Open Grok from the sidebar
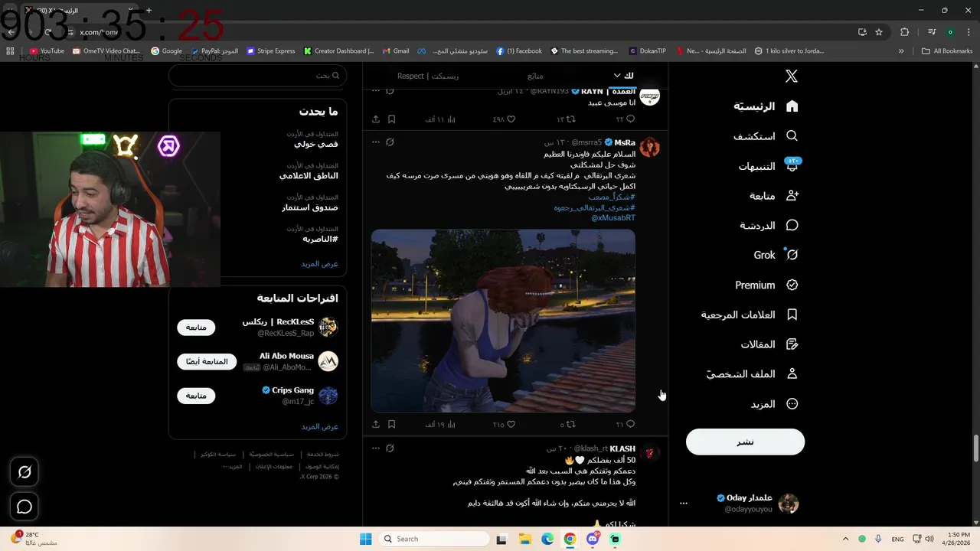Screen dimensions: 980x551 tap(776, 255)
